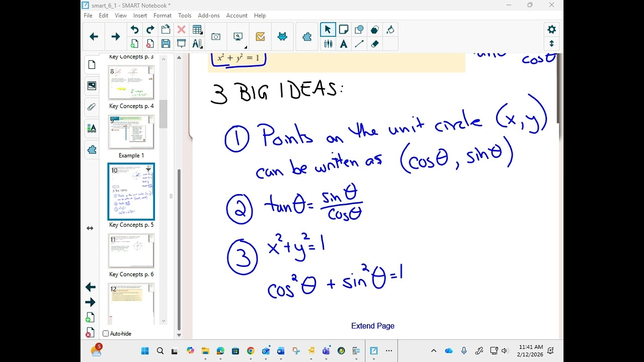Open the insert table dropdown

197,30
